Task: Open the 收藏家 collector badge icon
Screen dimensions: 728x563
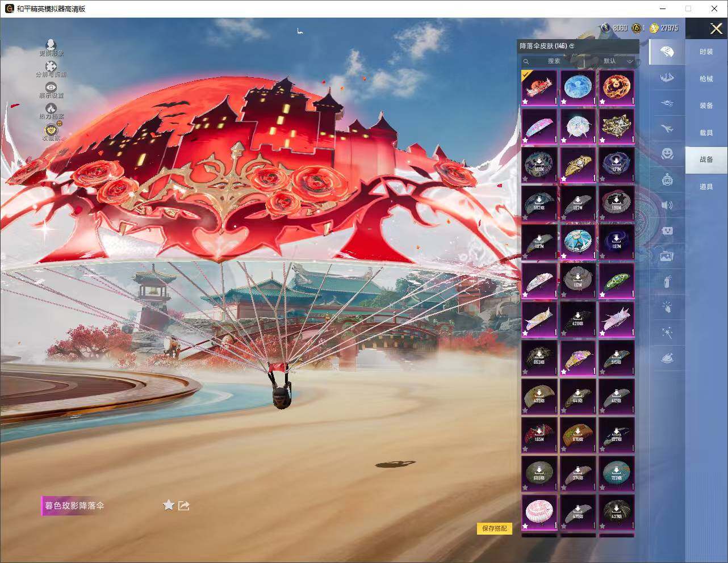Action: [51, 130]
